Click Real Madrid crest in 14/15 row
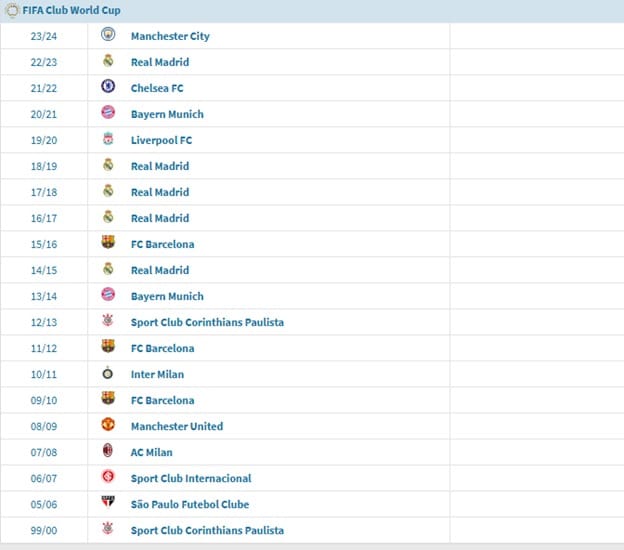The height and width of the screenshot is (550, 624). click(108, 268)
